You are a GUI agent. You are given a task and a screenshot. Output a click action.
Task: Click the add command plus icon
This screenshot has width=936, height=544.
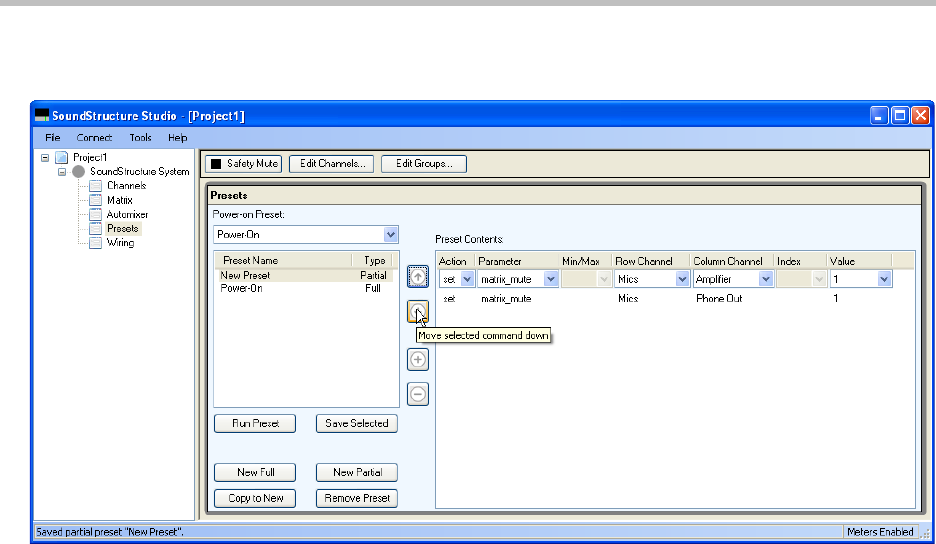419,360
